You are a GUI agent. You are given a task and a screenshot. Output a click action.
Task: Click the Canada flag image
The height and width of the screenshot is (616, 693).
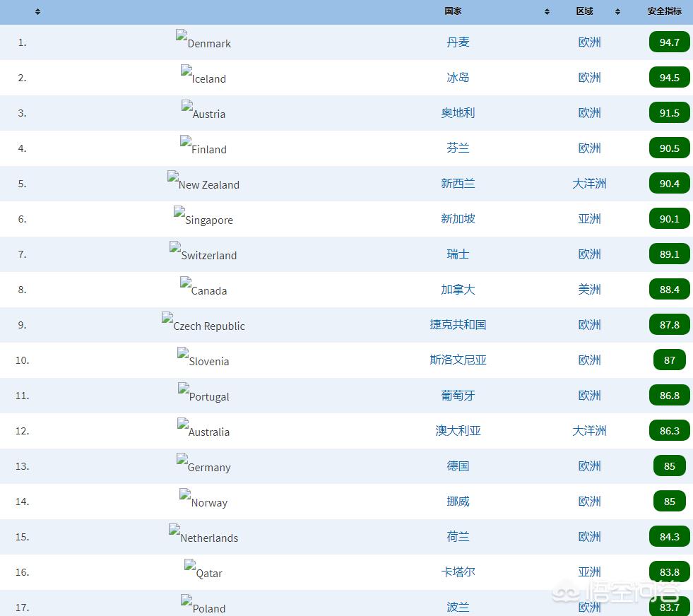point(186,283)
